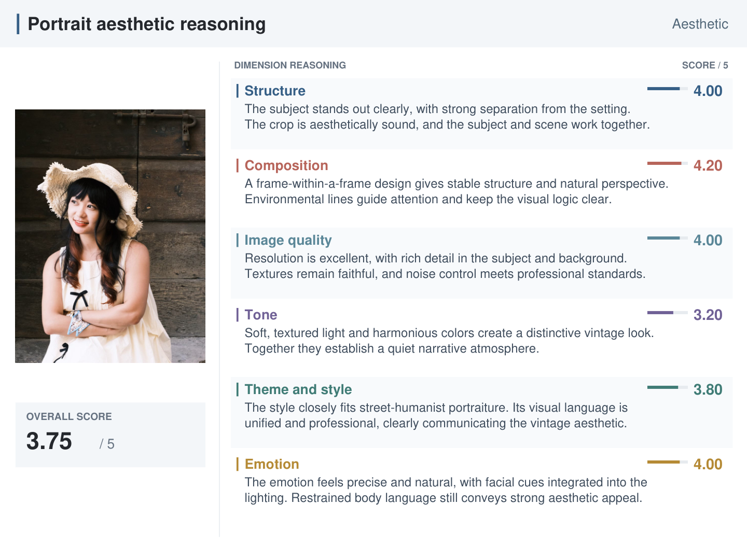Click the "Emotion" dimension heading
This screenshot has height=560, width=747.
click(x=272, y=464)
